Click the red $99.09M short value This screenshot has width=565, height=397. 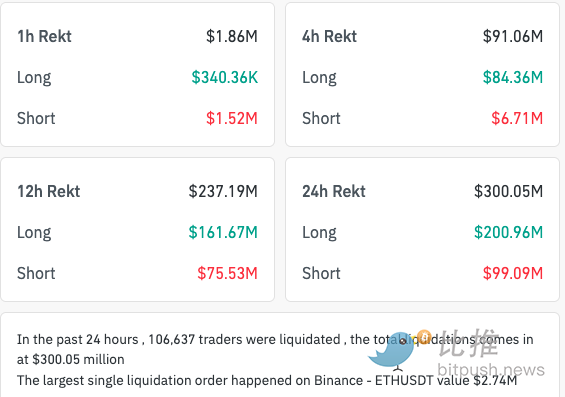513,273
